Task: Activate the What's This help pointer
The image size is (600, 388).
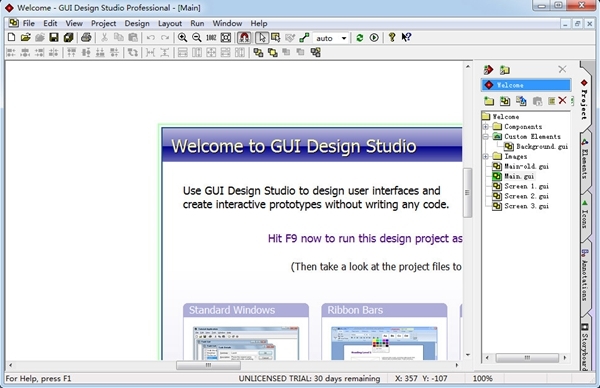Action: (x=406, y=37)
